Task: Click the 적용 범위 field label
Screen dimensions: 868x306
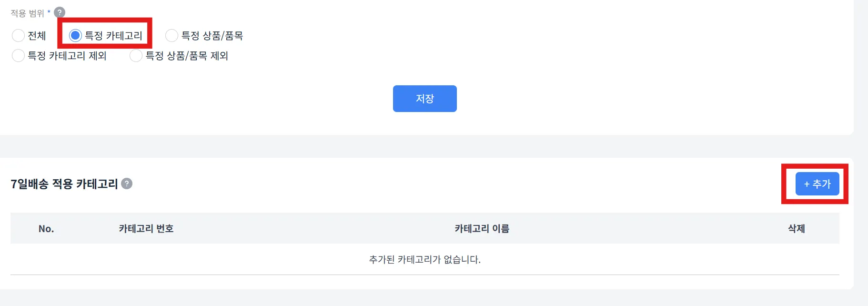Action: point(27,13)
